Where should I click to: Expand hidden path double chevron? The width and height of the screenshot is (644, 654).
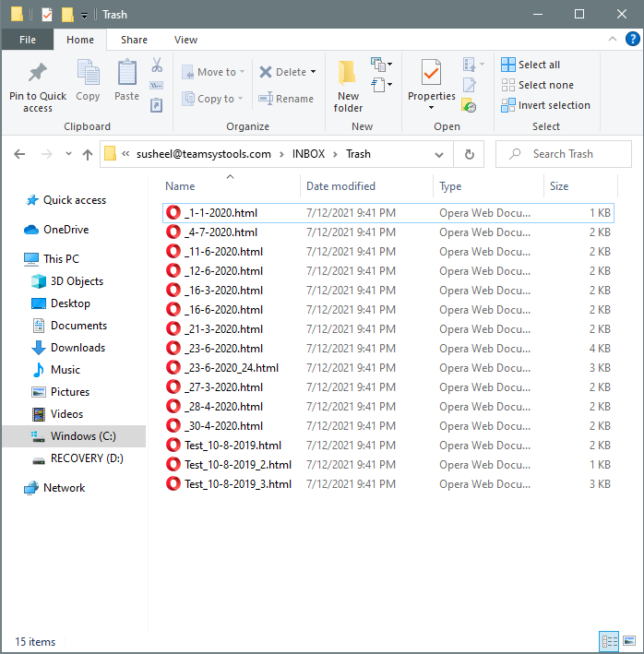pos(125,154)
